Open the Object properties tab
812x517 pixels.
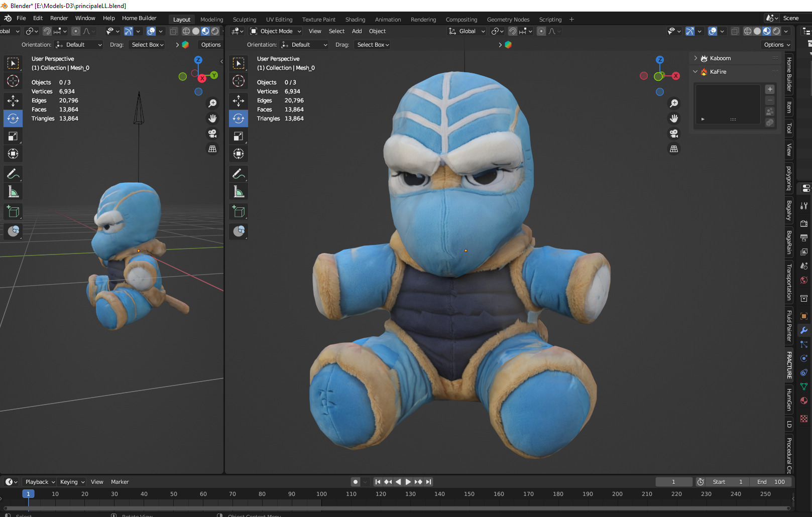(x=804, y=316)
